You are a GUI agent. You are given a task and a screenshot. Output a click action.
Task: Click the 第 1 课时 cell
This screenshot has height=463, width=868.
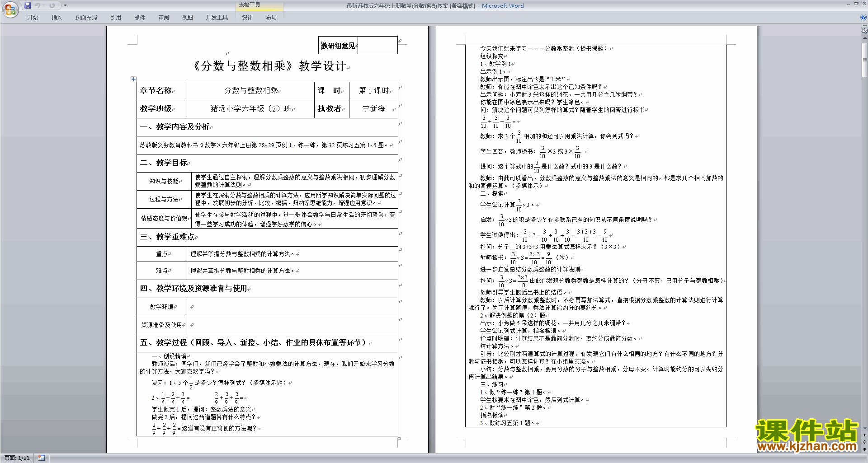pyautogui.click(x=373, y=91)
